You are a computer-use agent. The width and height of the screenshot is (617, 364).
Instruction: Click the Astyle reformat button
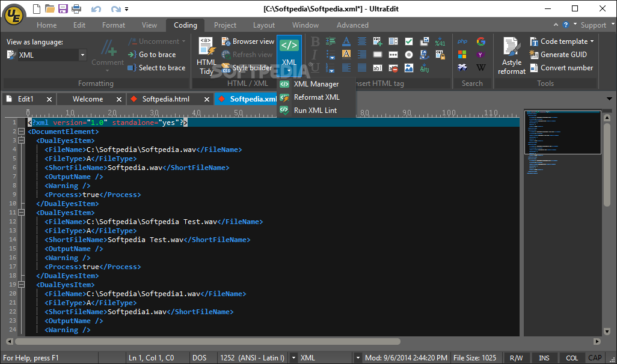[x=512, y=56]
